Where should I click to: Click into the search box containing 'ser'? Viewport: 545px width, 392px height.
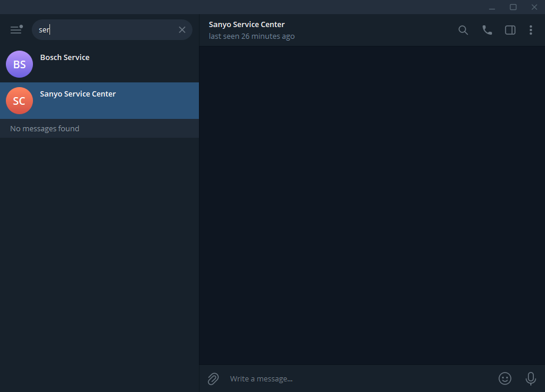112,30
